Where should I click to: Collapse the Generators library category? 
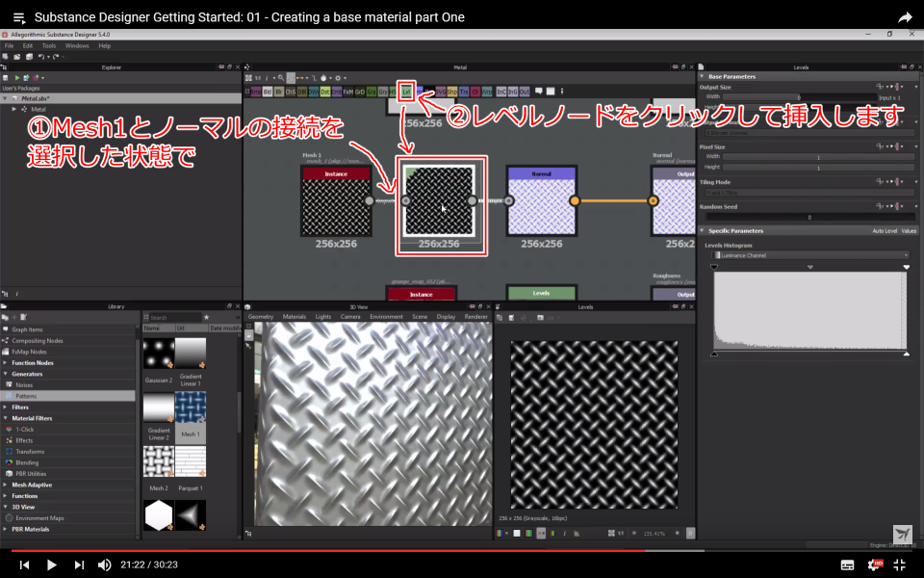pos(6,374)
